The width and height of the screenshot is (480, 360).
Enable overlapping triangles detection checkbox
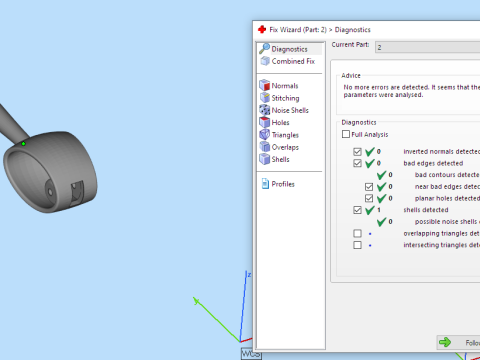(x=357, y=233)
